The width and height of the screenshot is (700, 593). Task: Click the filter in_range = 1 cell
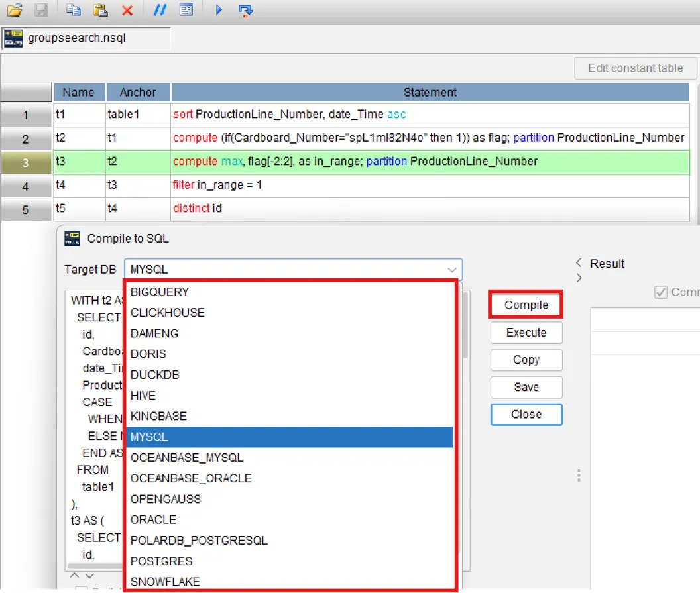(x=430, y=186)
